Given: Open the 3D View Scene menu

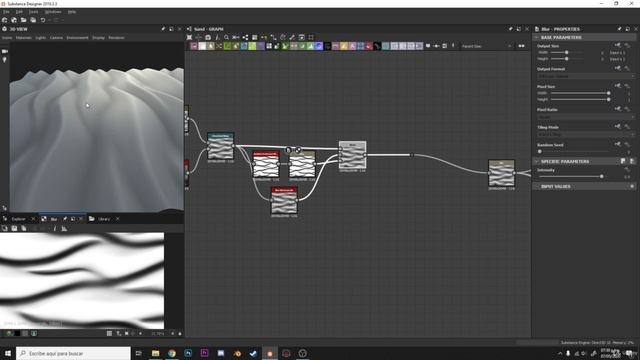Looking at the screenshot, I should pos(7,38).
